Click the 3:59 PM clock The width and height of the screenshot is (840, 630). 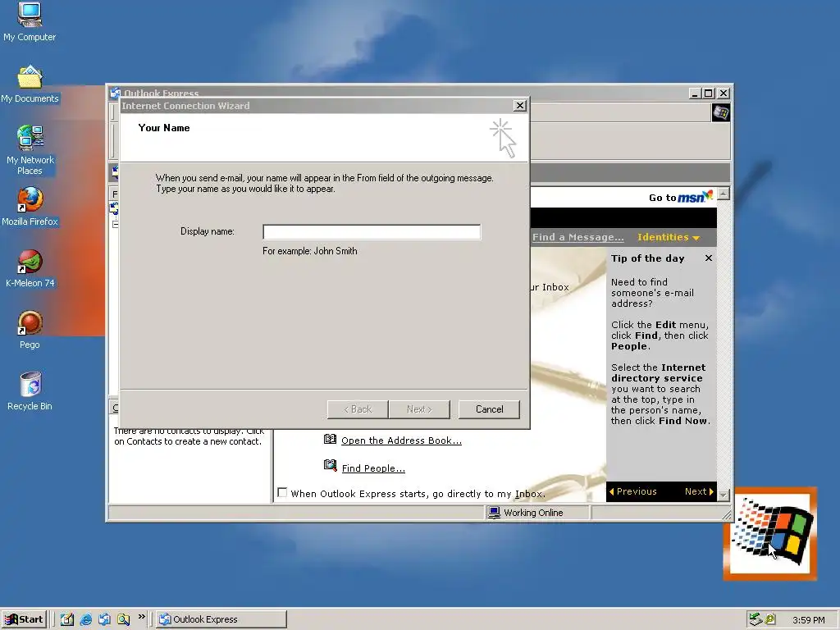pyautogui.click(x=808, y=620)
